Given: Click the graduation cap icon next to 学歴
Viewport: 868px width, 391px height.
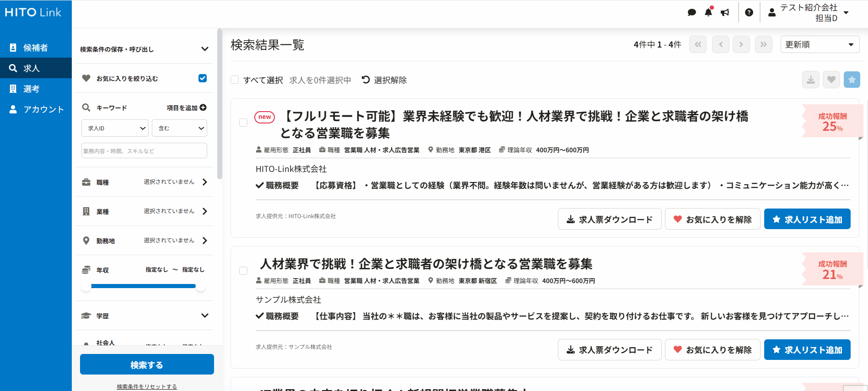Looking at the screenshot, I should point(86,316).
